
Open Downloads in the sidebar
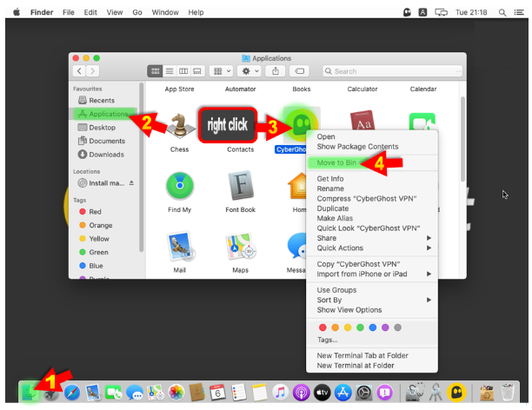(x=101, y=155)
